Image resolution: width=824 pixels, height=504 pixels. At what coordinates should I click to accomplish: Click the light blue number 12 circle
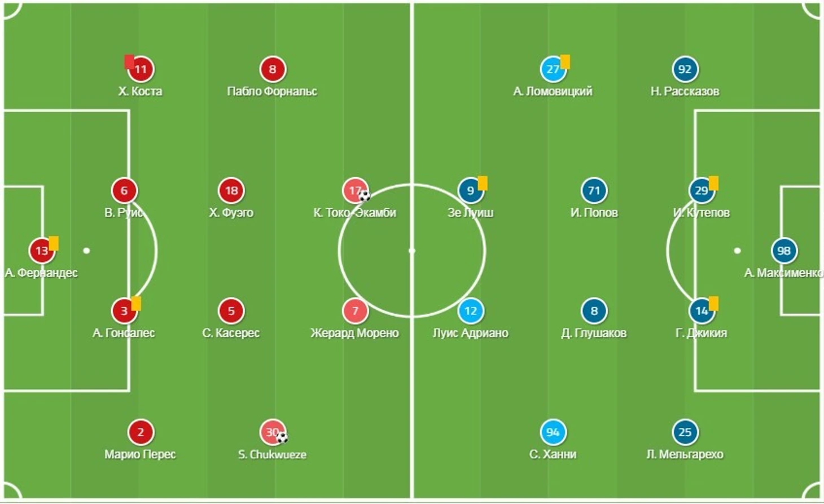click(x=471, y=311)
